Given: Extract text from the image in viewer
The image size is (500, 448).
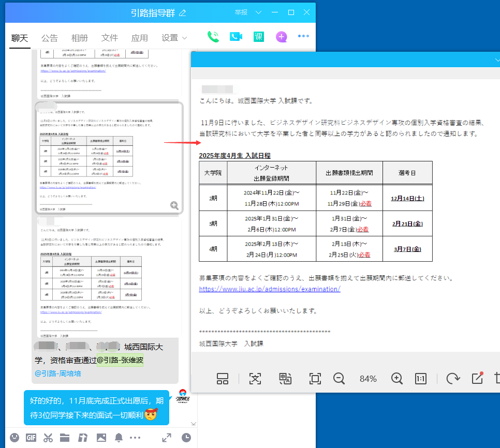Looking at the screenshot, I should pyautogui.click(x=255, y=379).
